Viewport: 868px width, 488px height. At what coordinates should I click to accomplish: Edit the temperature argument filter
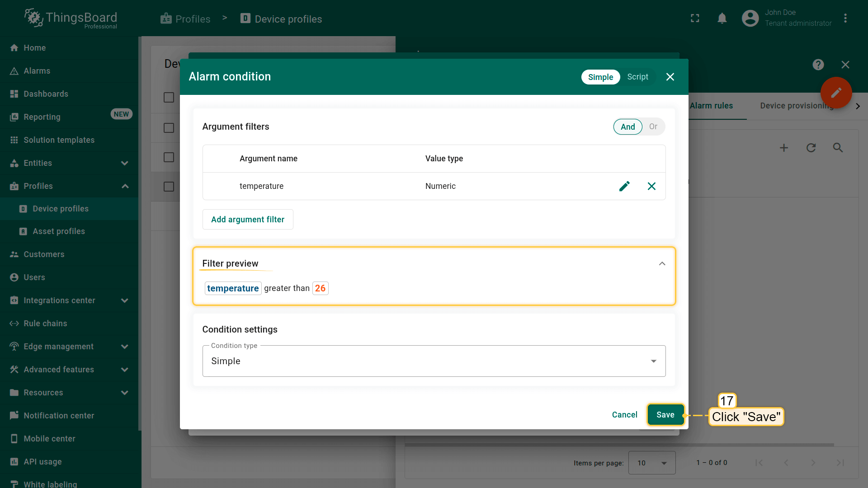point(624,186)
